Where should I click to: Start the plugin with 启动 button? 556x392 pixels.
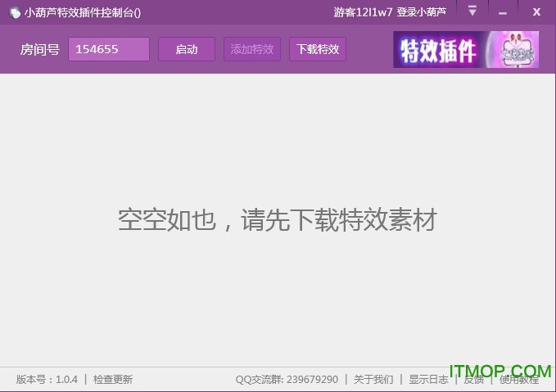click(x=187, y=49)
